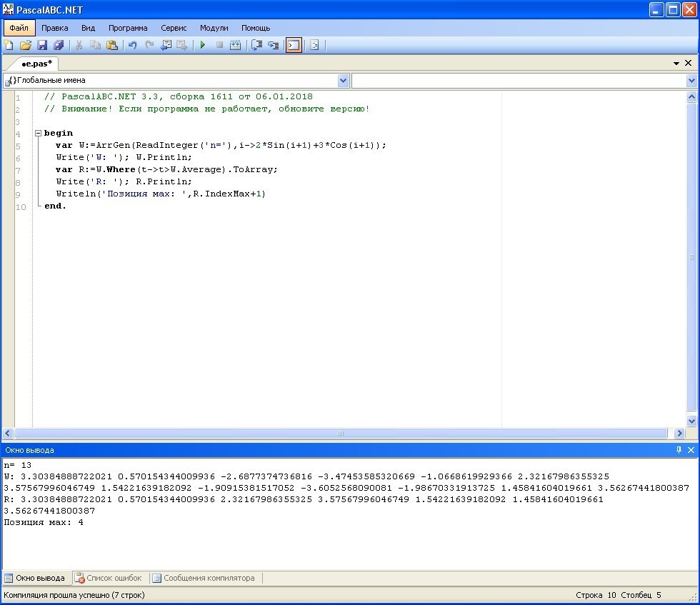
Task: Maximize the PascalABC.NET window
Action: (x=673, y=10)
